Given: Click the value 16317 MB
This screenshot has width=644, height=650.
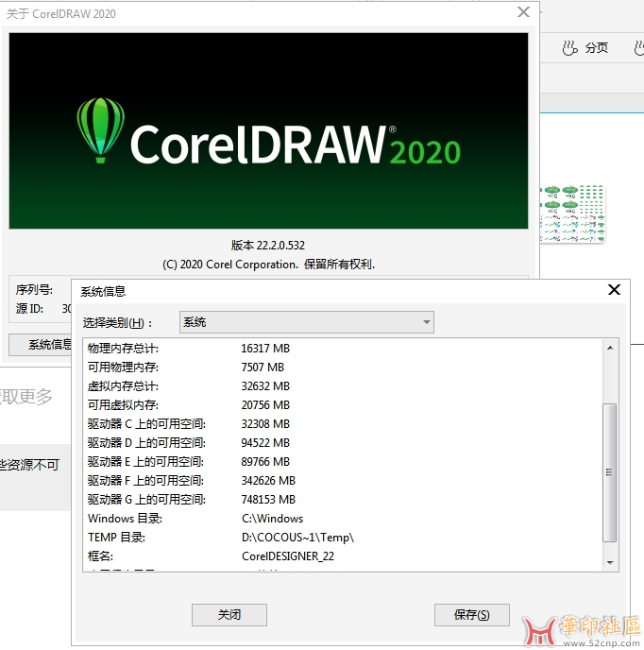Looking at the screenshot, I should (x=265, y=349).
